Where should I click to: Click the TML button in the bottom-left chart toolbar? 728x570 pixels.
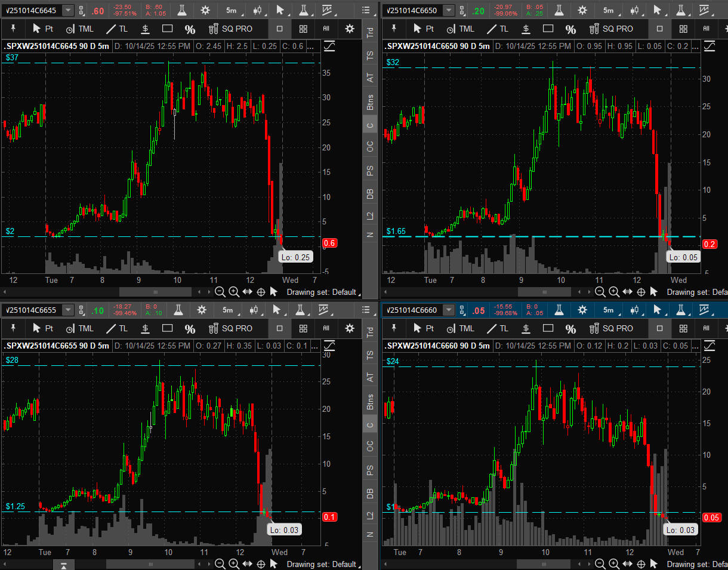click(79, 328)
